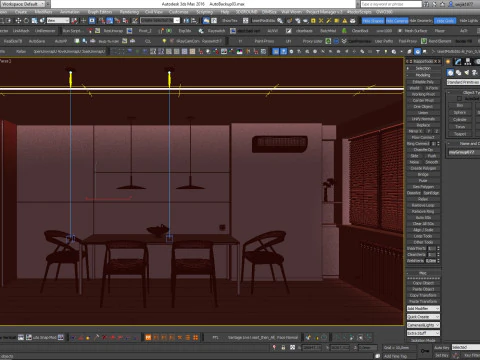
Task: Open the Modifiers menu
Action: pyautogui.click(x=43, y=12)
